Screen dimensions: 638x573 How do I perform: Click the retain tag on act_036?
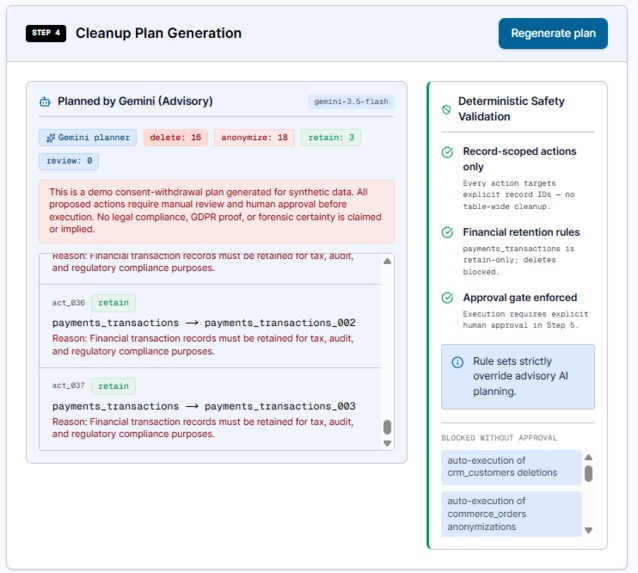click(x=113, y=303)
